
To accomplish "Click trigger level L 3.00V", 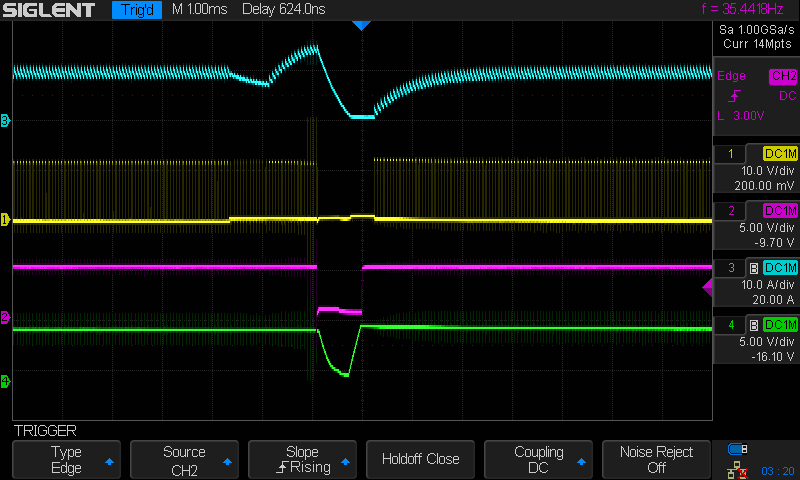I will tap(741, 116).
